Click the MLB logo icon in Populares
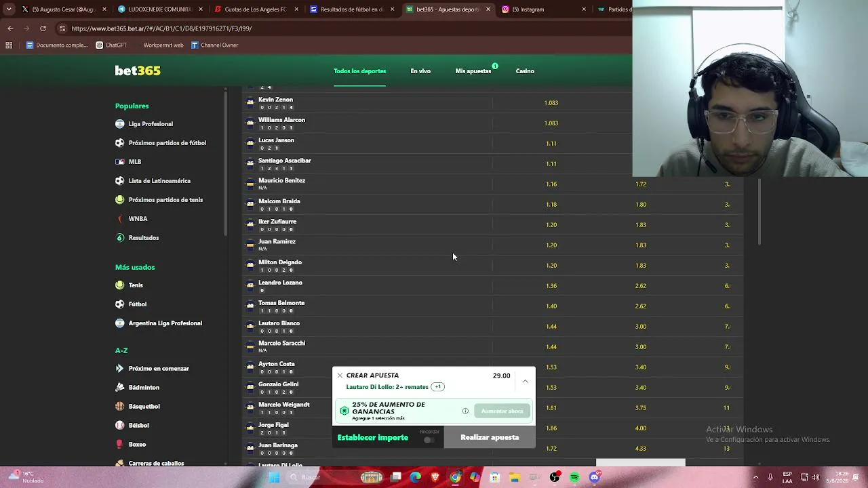This screenshot has height=488, width=868. (120, 162)
